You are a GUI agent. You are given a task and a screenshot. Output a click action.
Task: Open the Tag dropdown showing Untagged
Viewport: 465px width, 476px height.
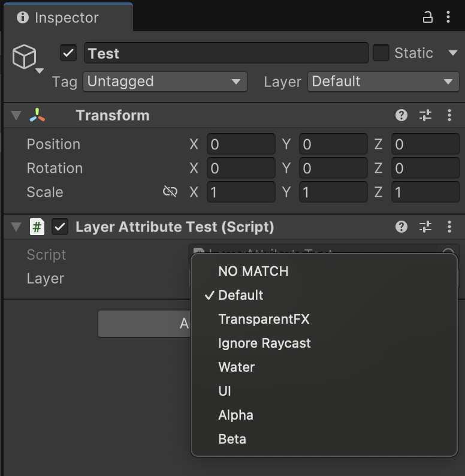point(165,82)
